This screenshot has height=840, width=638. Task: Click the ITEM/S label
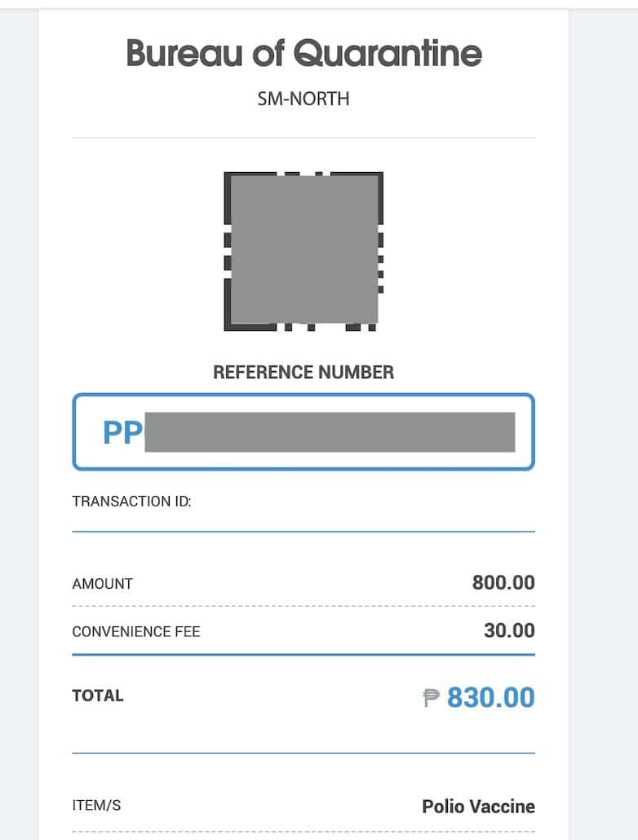click(96, 806)
